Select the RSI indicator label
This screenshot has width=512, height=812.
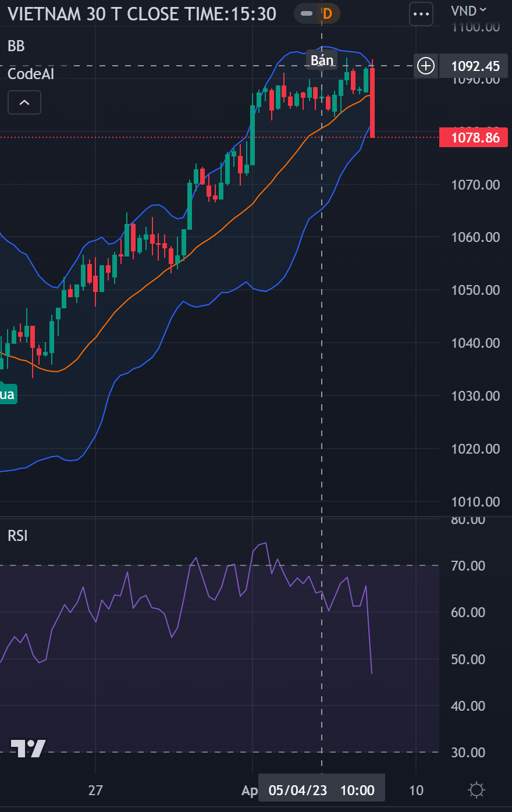coord(17,536)
